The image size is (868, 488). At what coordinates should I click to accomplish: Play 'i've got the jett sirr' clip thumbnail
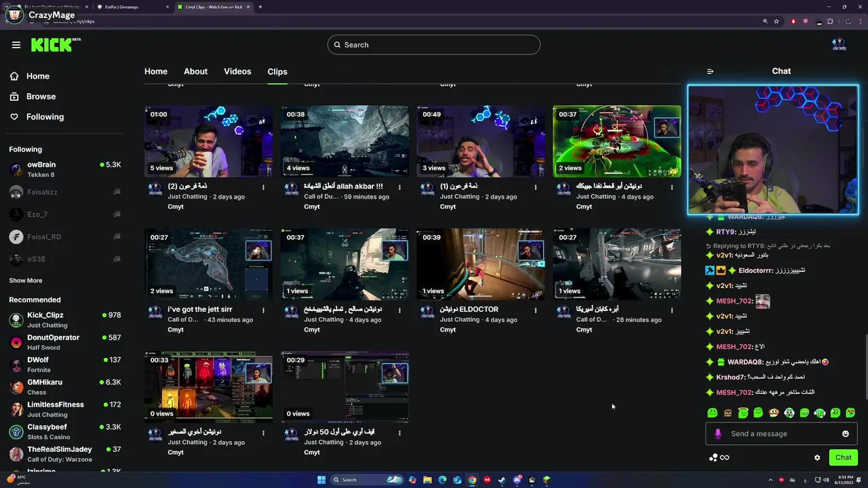point(208,264)
